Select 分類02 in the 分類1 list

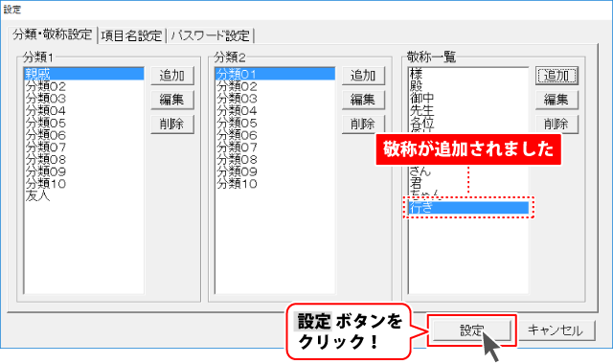[84, 86]
